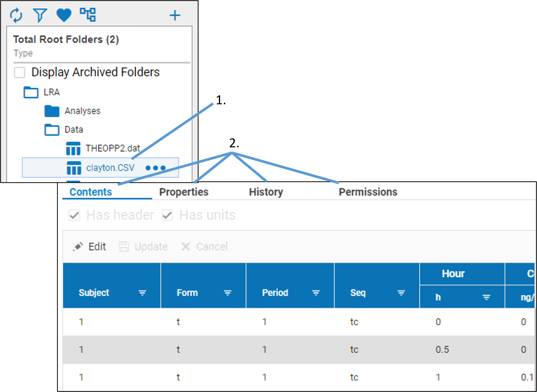Click the Cancel button
537x392 pixels.
[204, 246]
